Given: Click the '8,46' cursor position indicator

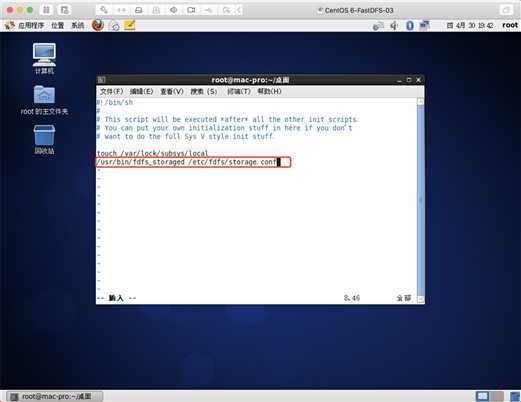Looking at the screenshot, I should pyautogui.click(x=352, y=298).
